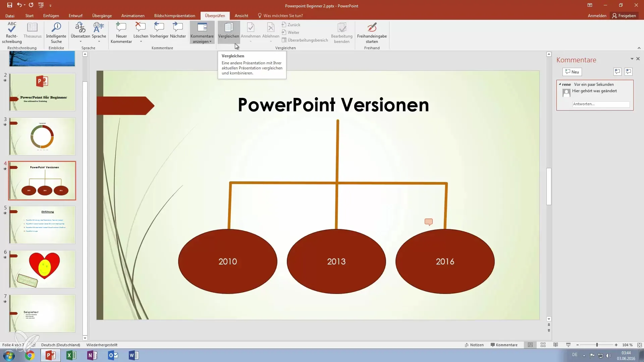Click the comment bubble marker on the slide
644x362 pixels.
coord(428,222)
